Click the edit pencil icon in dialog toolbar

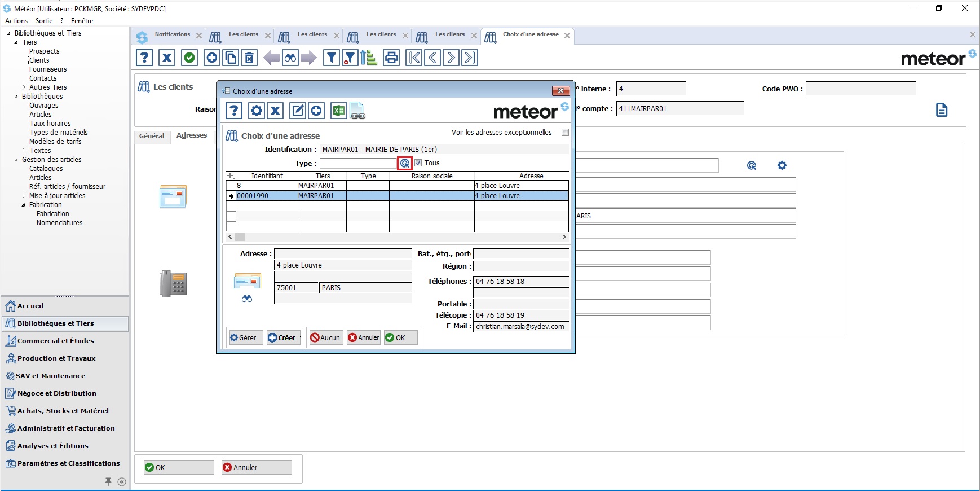pos(298,111)
